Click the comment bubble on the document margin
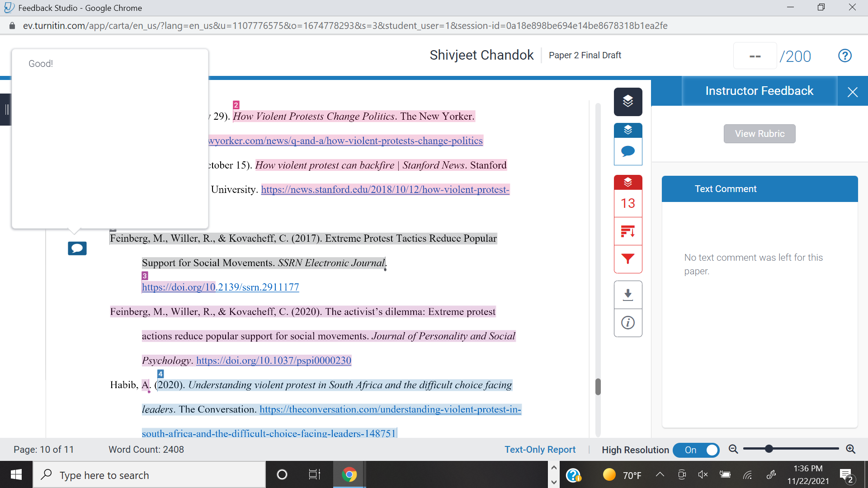Viewport: 868px width, 488px height. (x=77, y=248)
